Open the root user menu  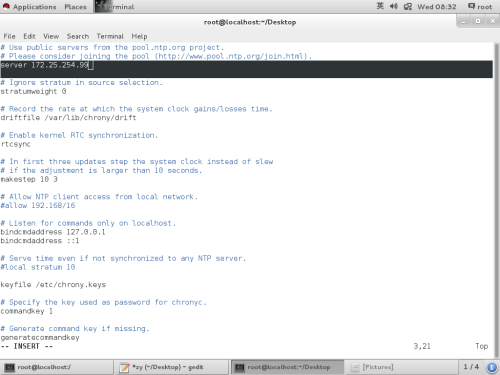[x=480, y=7]
